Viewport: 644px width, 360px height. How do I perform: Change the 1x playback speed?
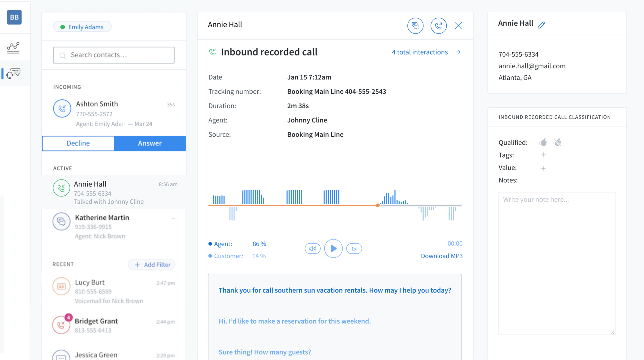(354, 248)
